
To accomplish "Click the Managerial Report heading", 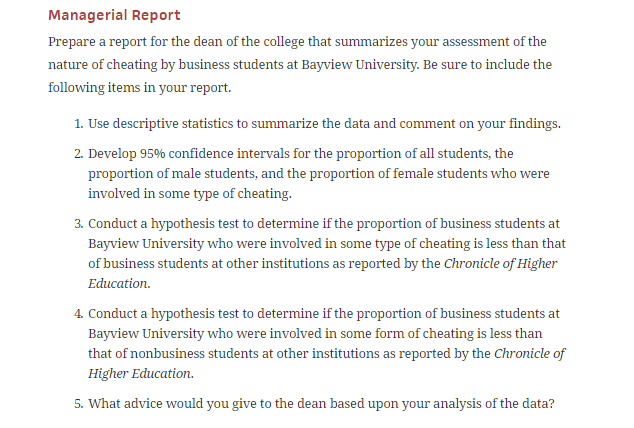I will click(114, 15).
